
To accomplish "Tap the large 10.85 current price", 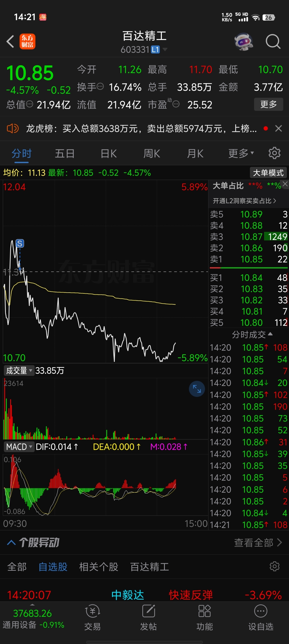I will point(30,73).
